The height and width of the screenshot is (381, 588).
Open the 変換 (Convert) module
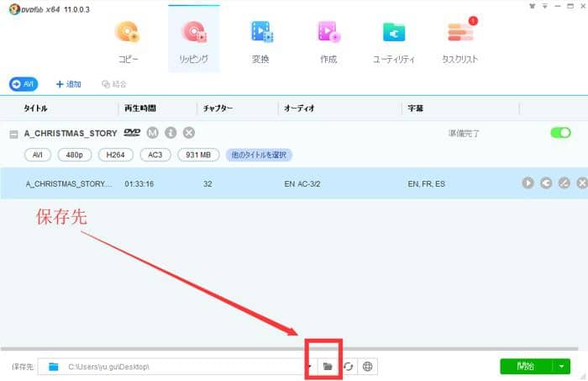point(260,40)
